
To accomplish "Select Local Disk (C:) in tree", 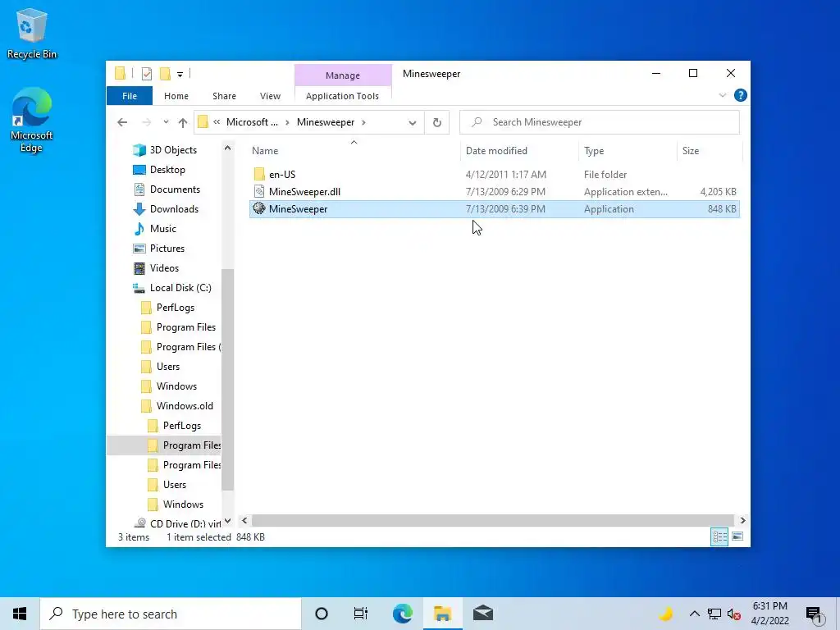I will point(172,288).
